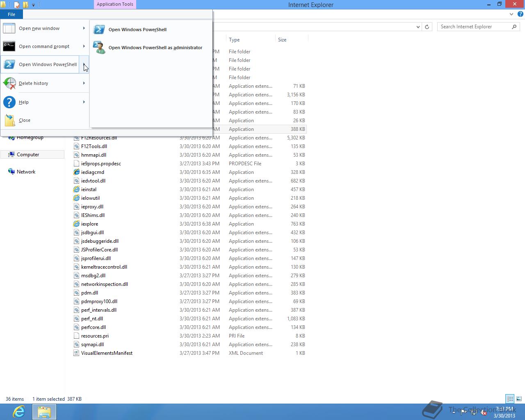Select the msdbg2.dll file
525x420 pixels.
click(93, 276)
